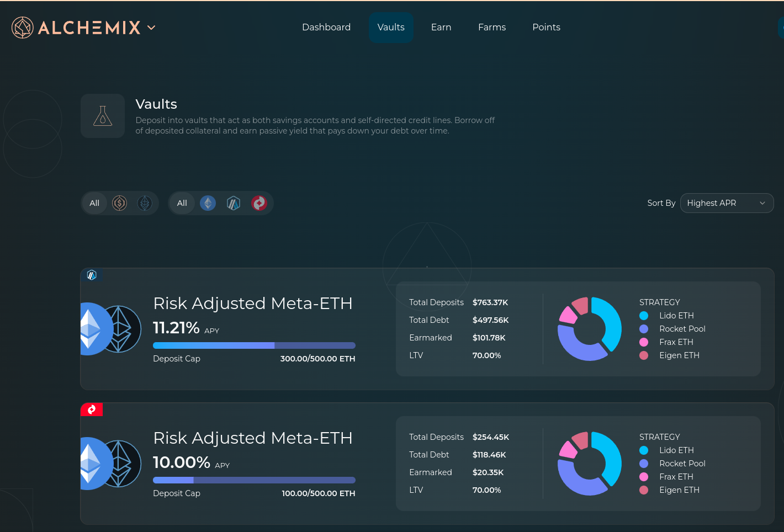Click the 300.00/500.00 ETH deposit cap bar
The image size is (784, 532).
tap(254, 345)
